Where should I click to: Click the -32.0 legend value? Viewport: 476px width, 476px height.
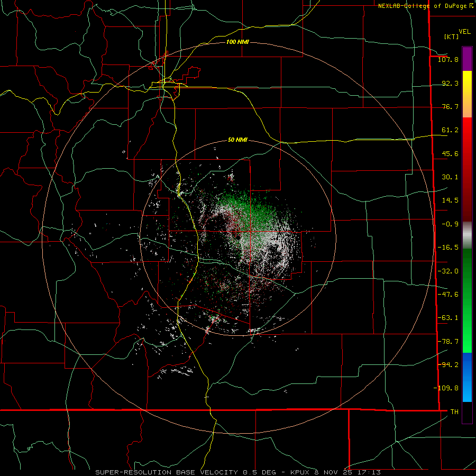(448, 271)
